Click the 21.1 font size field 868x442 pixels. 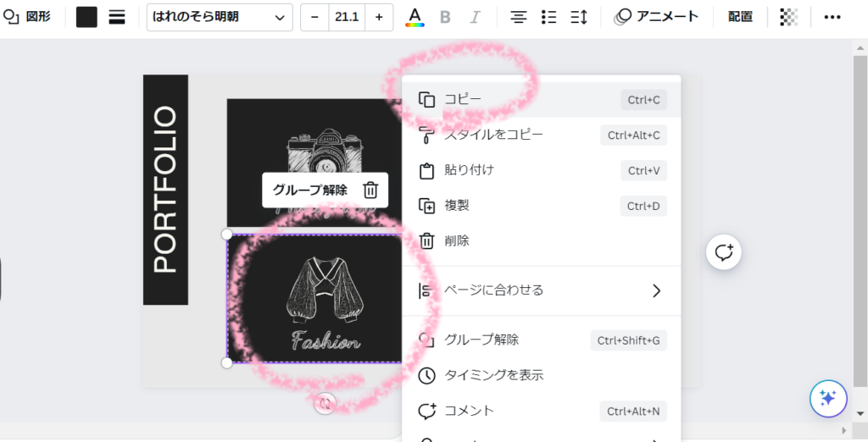[347, 17]
